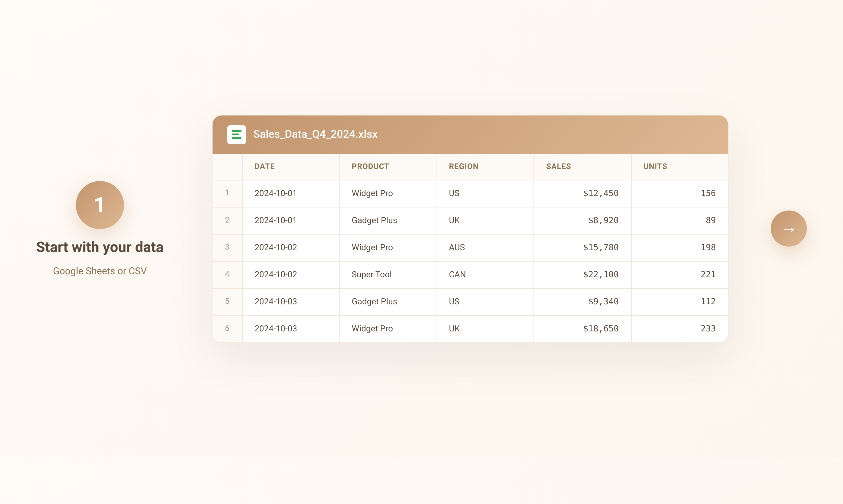Click the Widget Pro cell in row 1
The height and width of the screenshot is (504, 843).
pyautogui.click(x=372, y=193)
